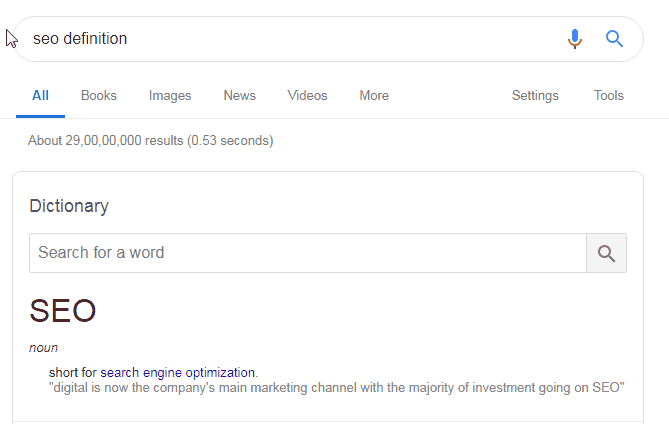The image size is (669, 424).
Task: Click the 'short for' definition text
Action: coord(73,373)
